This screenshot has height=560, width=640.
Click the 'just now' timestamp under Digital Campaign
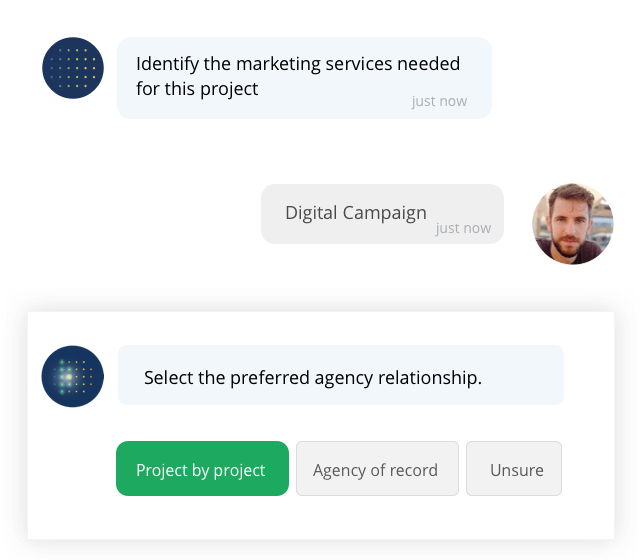[463, 228]
